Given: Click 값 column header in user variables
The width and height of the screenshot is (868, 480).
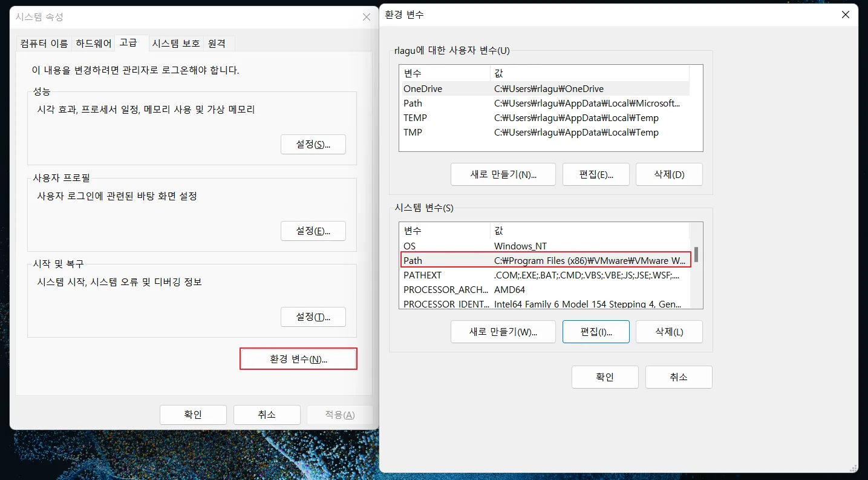Looking at the screenshot, I should (590, 73).
